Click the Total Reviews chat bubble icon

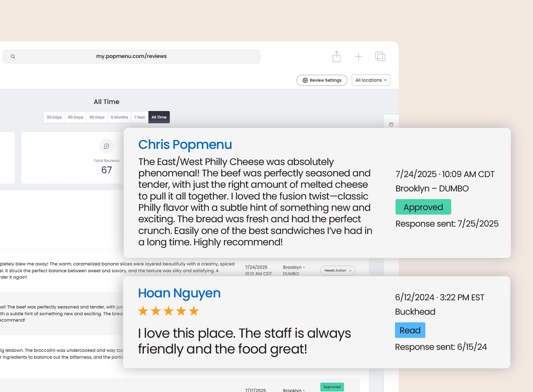[x=106, y=146]
